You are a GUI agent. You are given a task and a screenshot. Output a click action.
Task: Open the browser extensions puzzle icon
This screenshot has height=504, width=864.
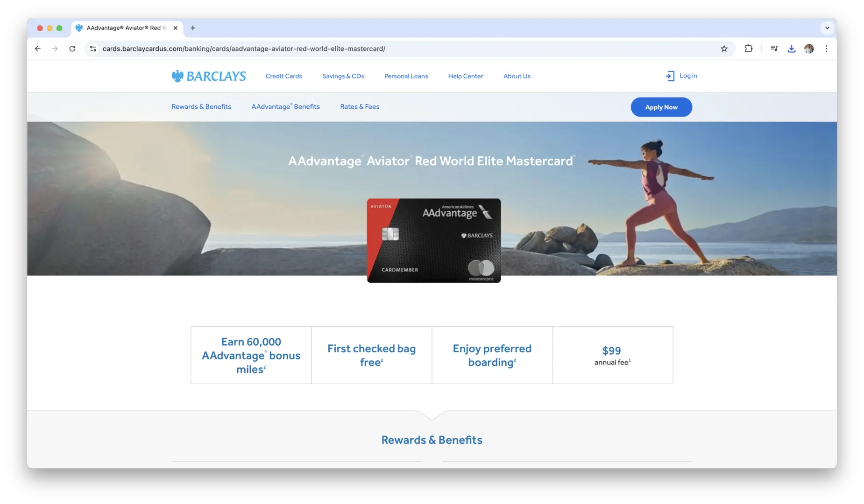748,49
